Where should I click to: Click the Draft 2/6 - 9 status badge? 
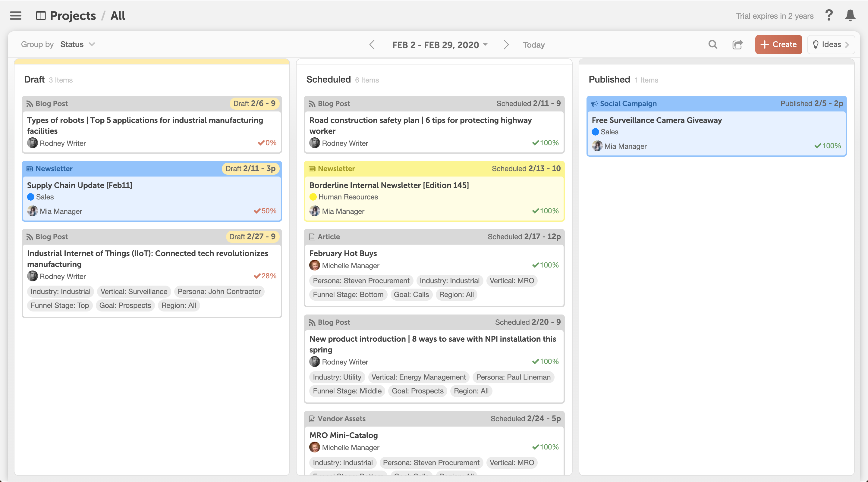pyautogui.click(x=254, y=104)
